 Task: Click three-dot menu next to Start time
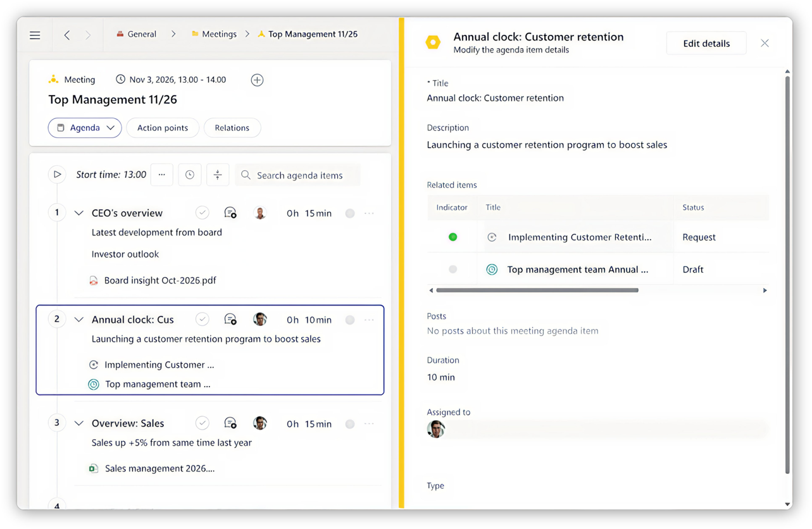[162, 175]
